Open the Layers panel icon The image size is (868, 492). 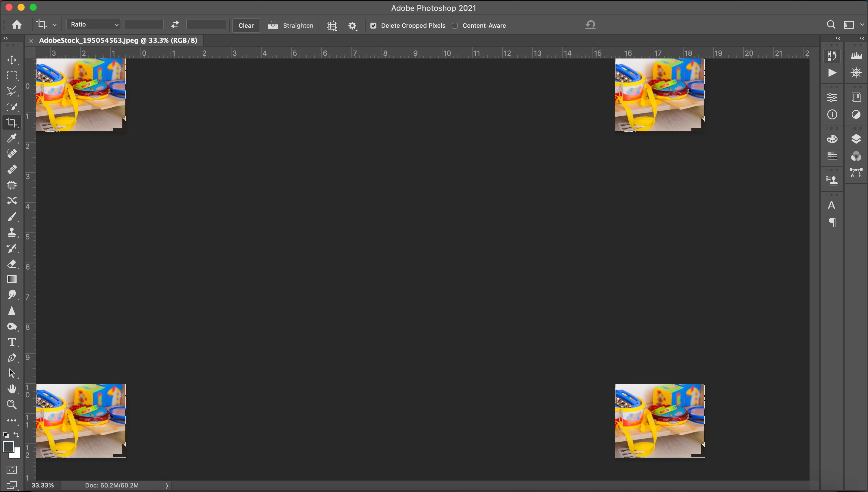tap(856, 139)
